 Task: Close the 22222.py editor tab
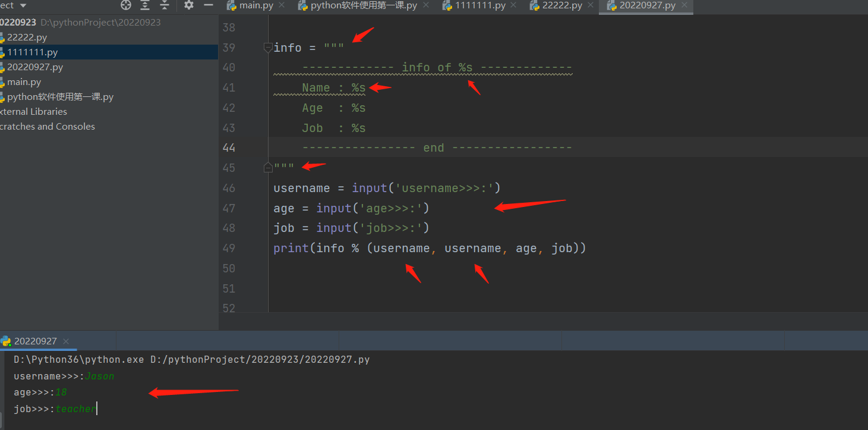pos(591,5)
